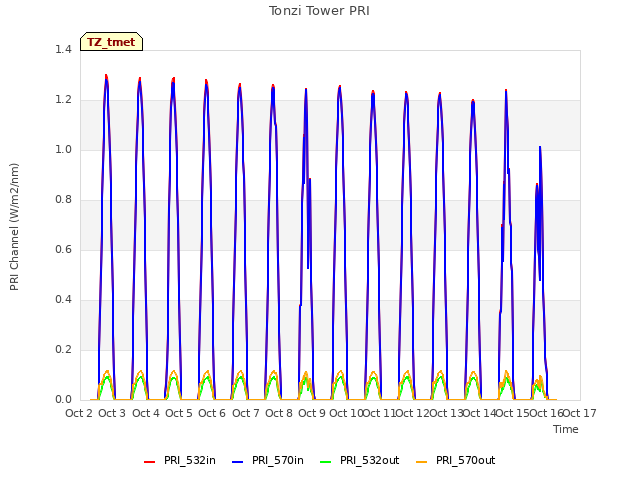
Task: Click the chart title Tonzi Tower PRI
Action: click(319, 11)
